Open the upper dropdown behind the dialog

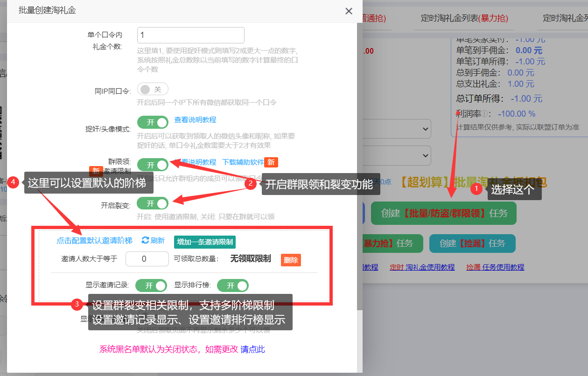(x=397, y=128)
